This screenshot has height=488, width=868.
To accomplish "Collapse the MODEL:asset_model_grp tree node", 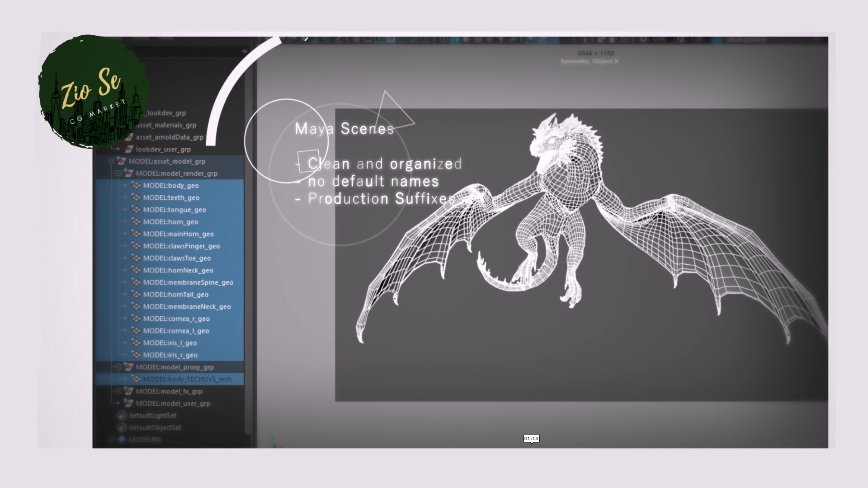I will tap(111, 161).
